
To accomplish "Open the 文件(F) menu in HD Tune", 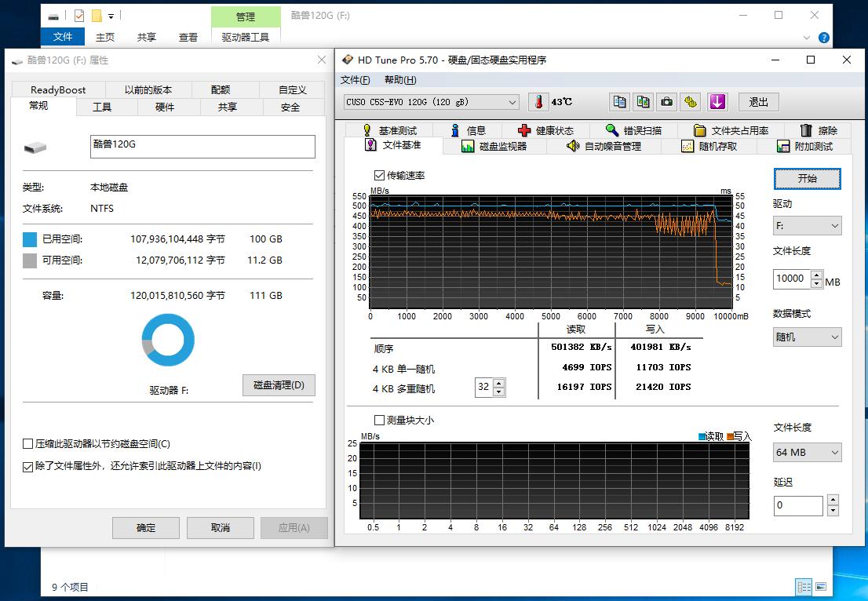I will pos(356,80).
